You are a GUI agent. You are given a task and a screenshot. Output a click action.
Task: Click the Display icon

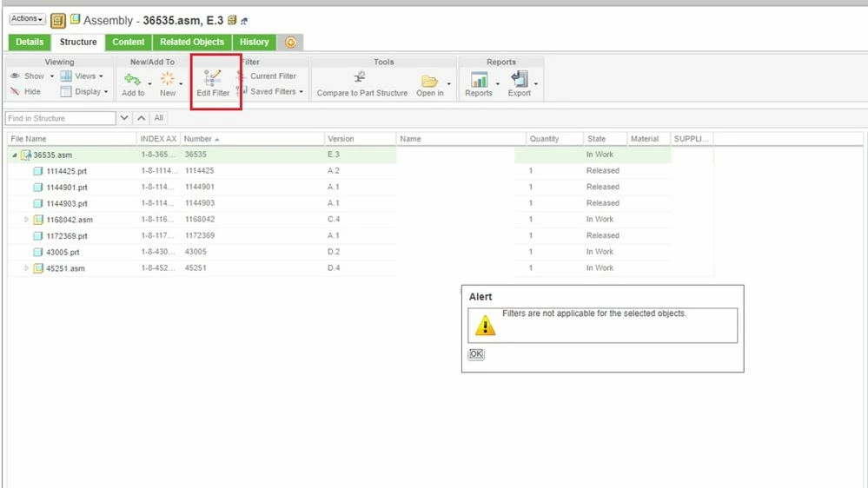click(66, 91)
